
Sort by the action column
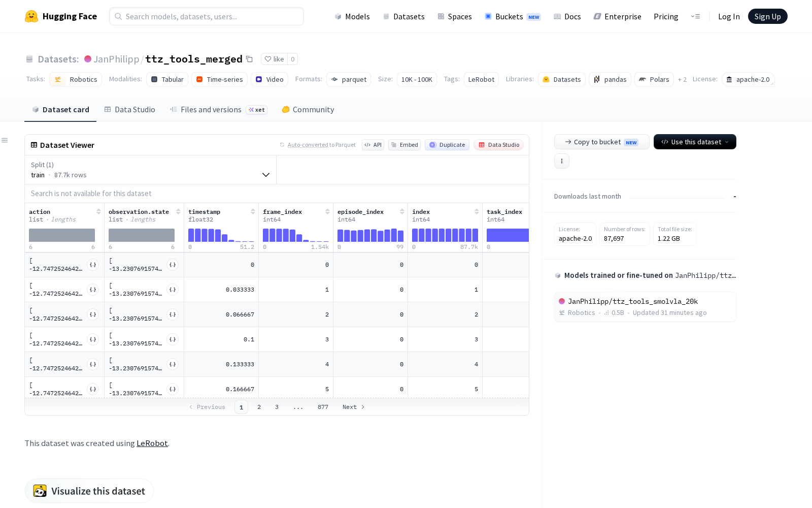[x=98, y=212]
